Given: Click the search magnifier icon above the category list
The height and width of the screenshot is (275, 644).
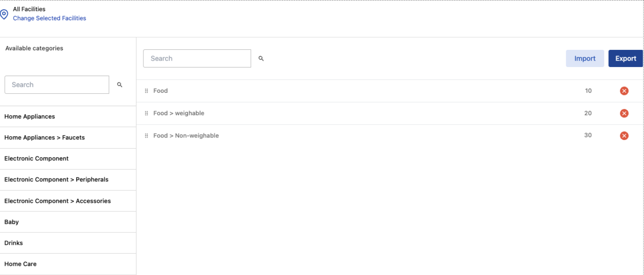Looking at the screenshot, I should [x=261, y=58].
